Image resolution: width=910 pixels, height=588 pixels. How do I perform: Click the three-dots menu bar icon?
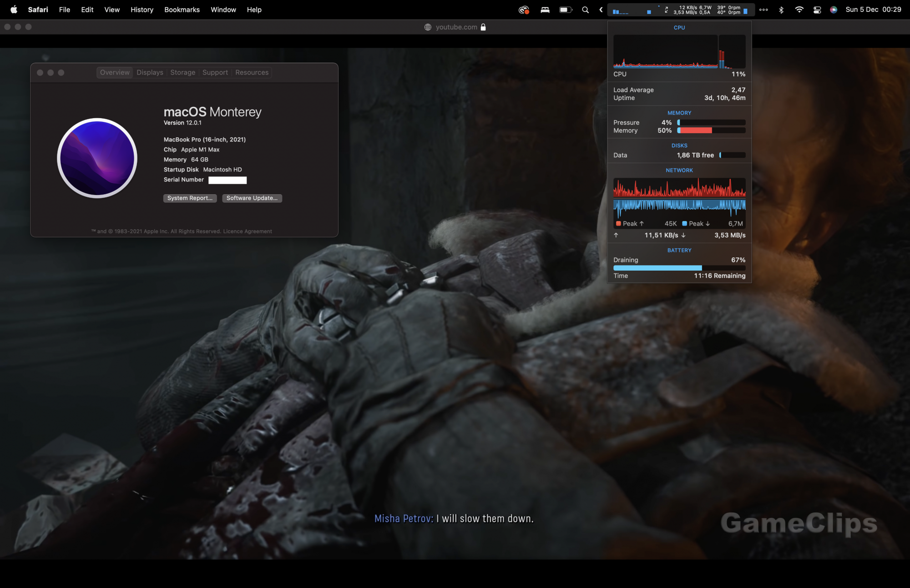click(763, 10)
